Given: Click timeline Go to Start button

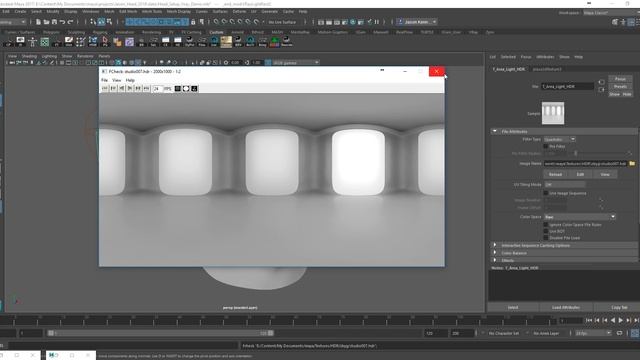Looking at the screenshot, I should tap(589, 320).
